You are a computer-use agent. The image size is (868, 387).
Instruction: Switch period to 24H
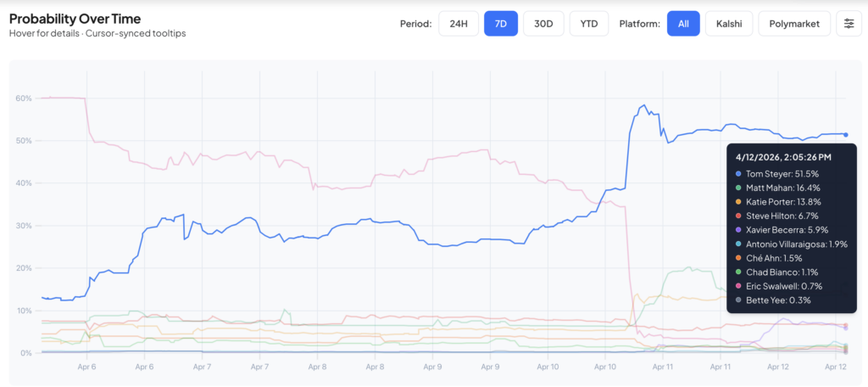[x=459, y=24]
